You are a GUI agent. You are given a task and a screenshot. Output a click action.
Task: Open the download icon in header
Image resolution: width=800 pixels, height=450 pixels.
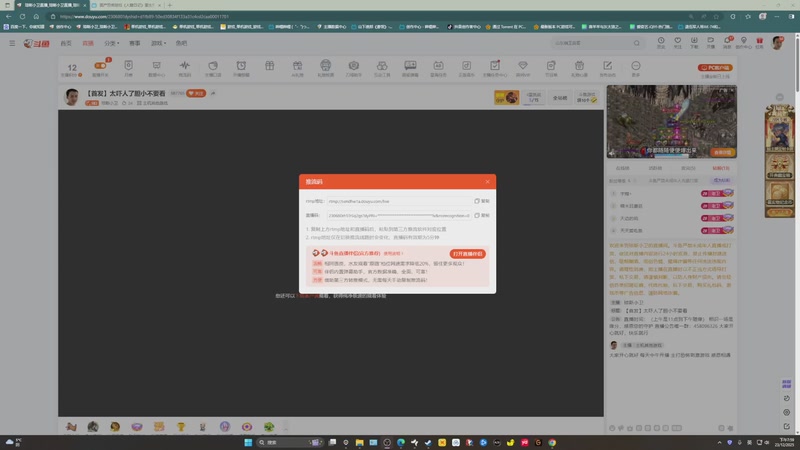(694, 40)
